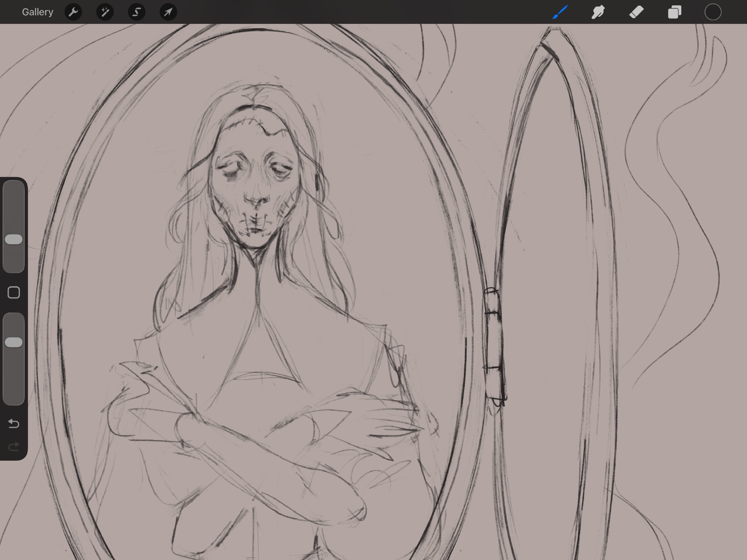Activate the Selection tool

[x=137, y=12]
